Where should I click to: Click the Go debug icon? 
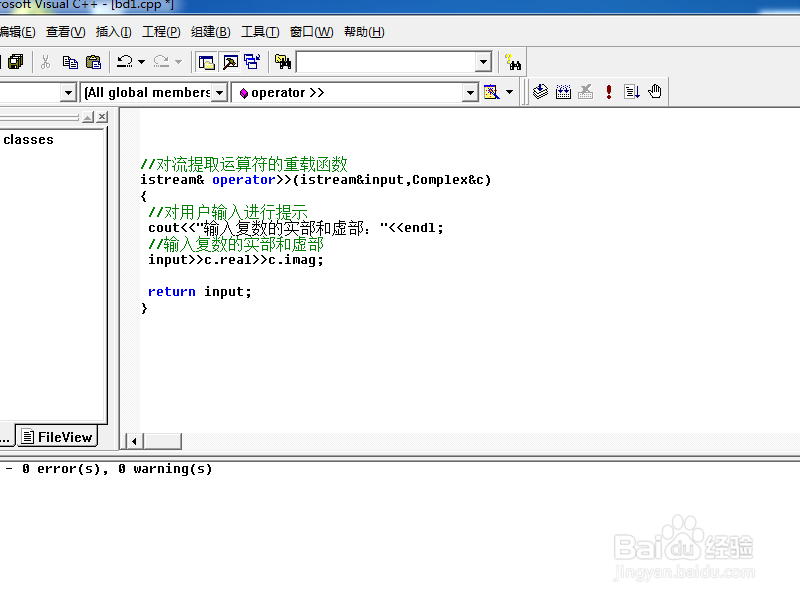pos(632,92)
